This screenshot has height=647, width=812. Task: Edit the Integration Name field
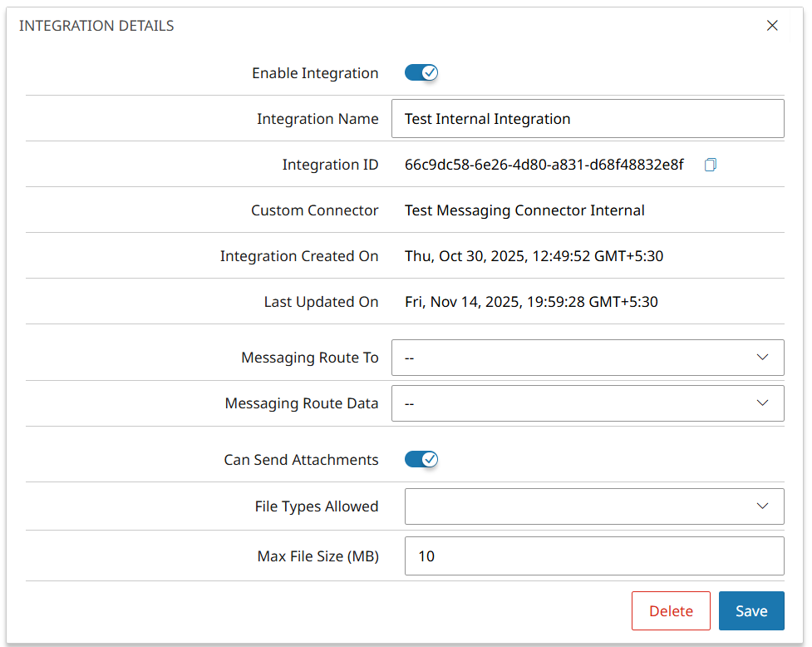588,119
